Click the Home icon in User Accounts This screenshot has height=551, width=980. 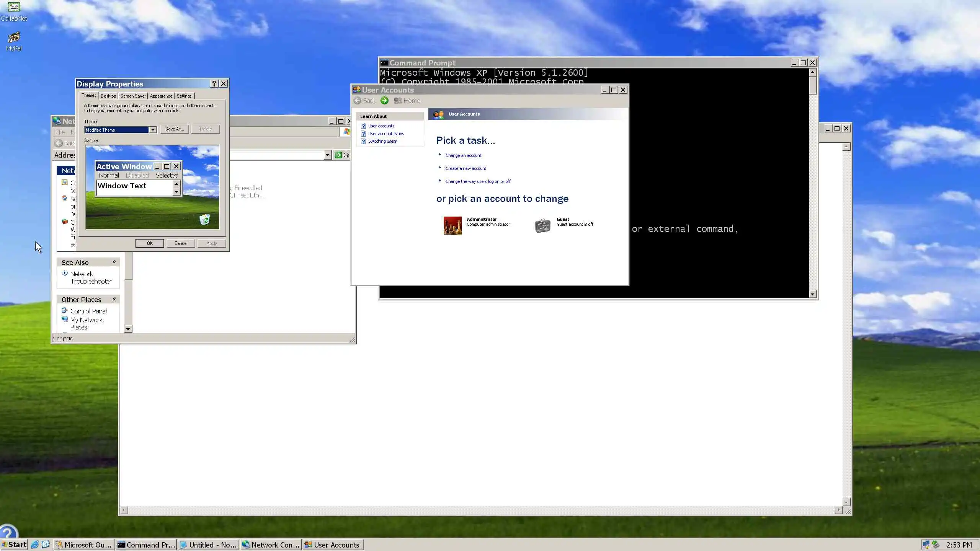(x=398, y=101)
